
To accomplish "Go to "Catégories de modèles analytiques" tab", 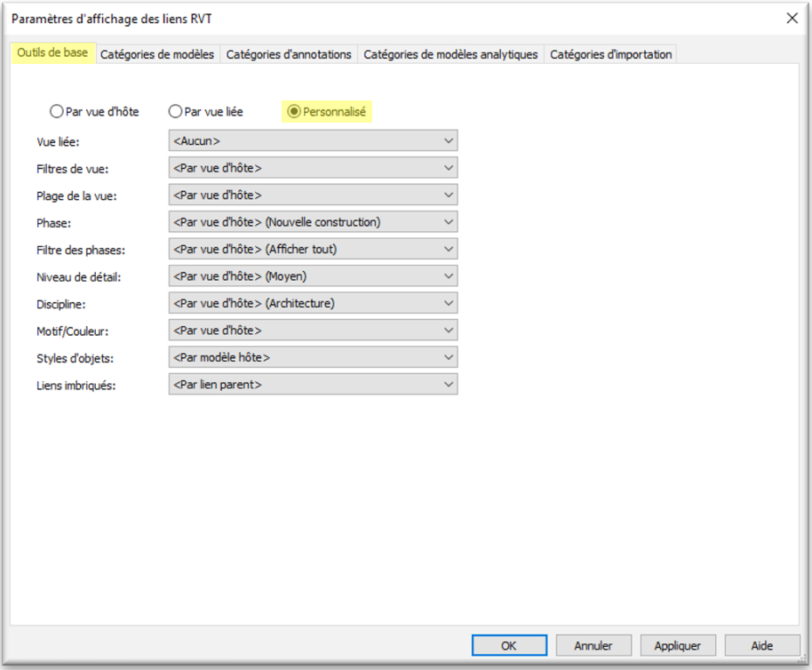I will 450,54.
